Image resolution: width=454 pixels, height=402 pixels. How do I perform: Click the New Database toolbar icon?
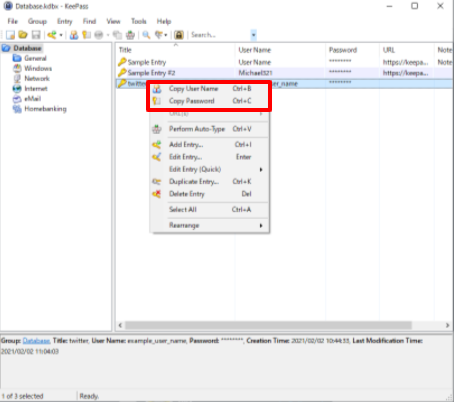click(x=10, y=35)
